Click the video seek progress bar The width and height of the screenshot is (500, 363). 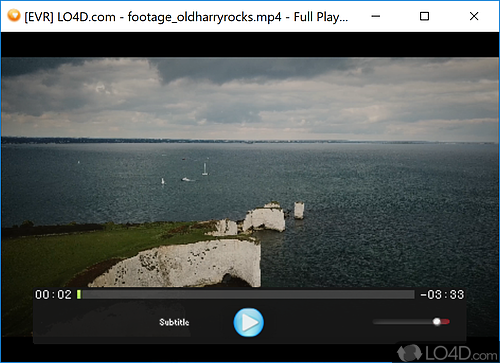(246, 294)
